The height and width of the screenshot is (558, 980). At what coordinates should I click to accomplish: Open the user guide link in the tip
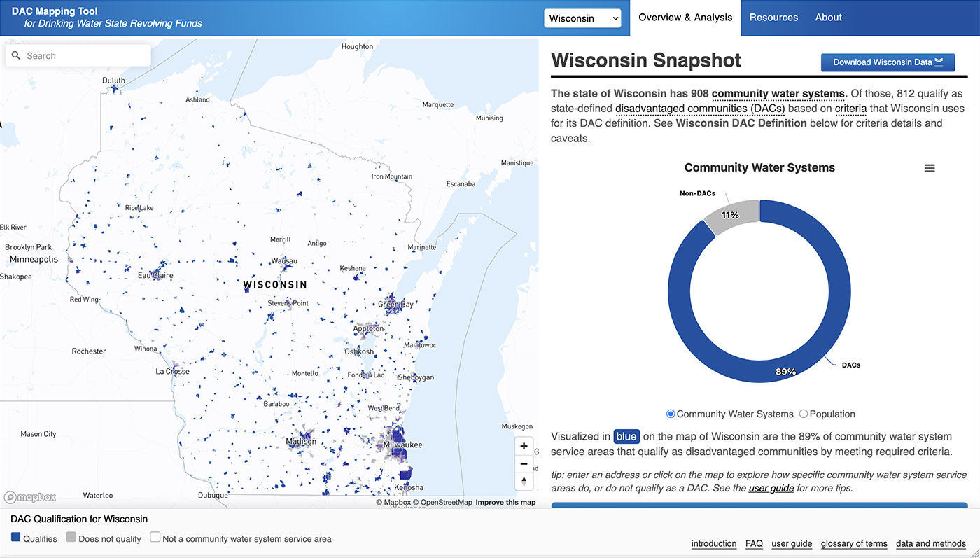pos(771,488)
